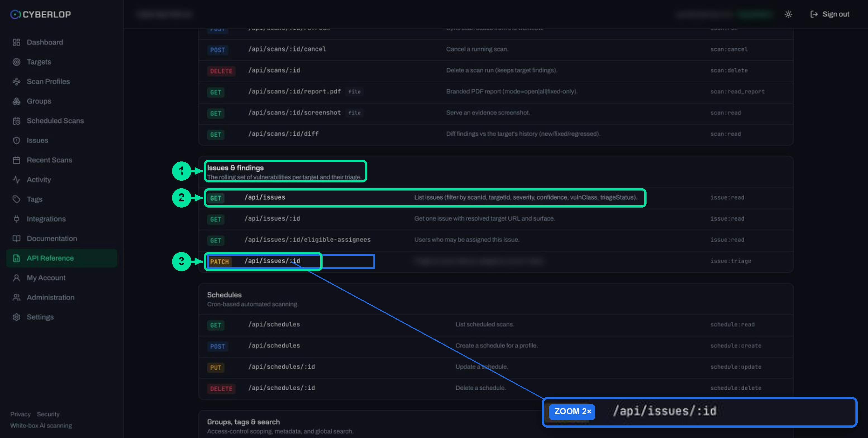Click the /api/scans/:id/report.pdf endpoint path
Image resolution: width=868 pixels, height=438 pixels.
click(x=294, y=92)
